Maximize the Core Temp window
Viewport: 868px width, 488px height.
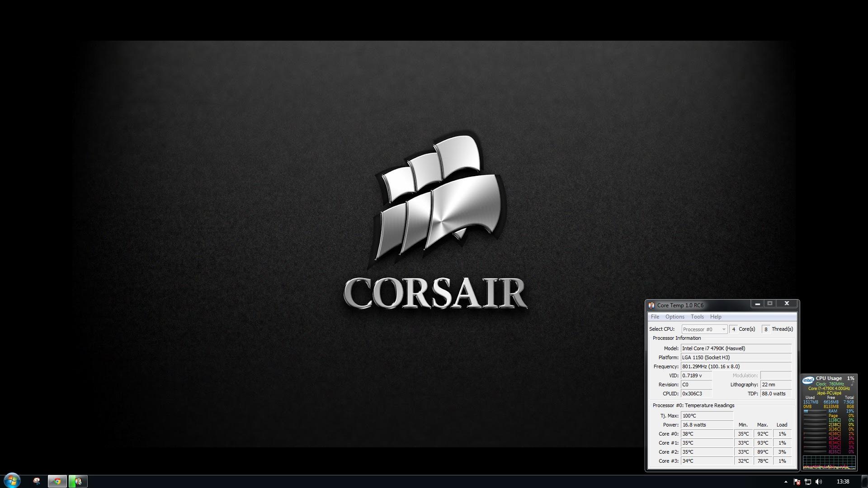[770, 304]
